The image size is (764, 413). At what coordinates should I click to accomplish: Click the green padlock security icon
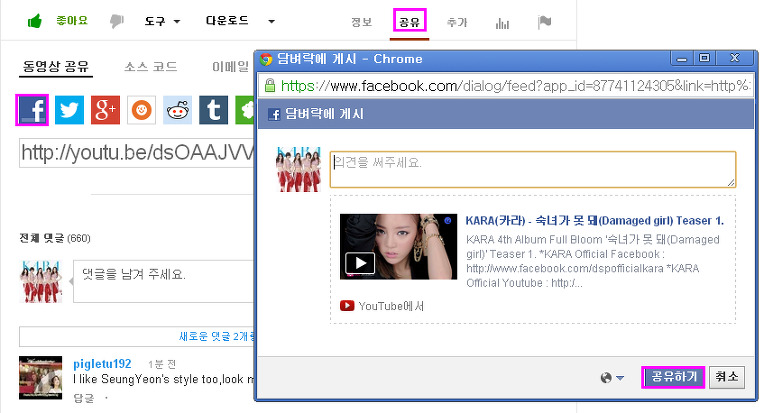pos(269,86)
